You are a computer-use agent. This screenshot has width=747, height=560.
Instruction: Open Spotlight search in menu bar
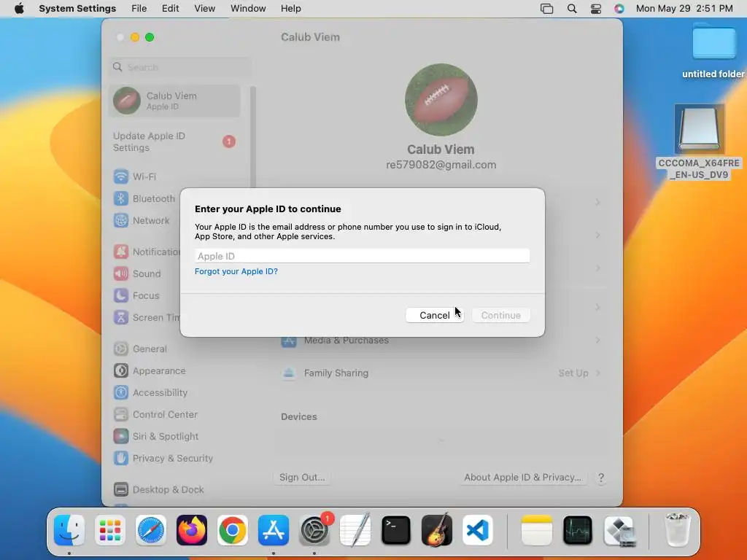pos(572,9)
